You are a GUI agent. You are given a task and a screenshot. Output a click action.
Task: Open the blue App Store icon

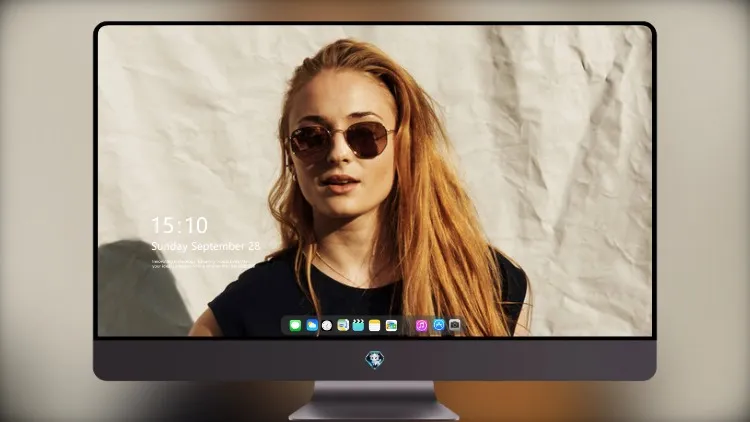439,325
